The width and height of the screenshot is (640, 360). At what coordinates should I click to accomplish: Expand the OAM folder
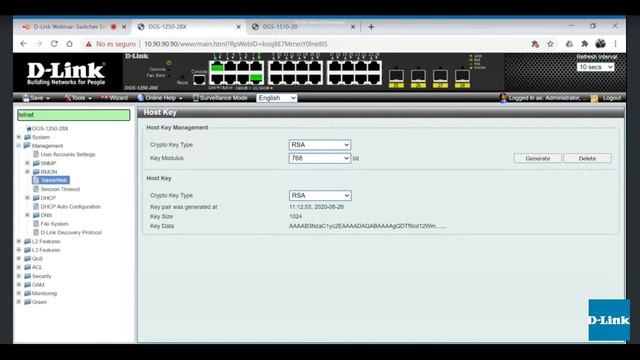(19, 284)
